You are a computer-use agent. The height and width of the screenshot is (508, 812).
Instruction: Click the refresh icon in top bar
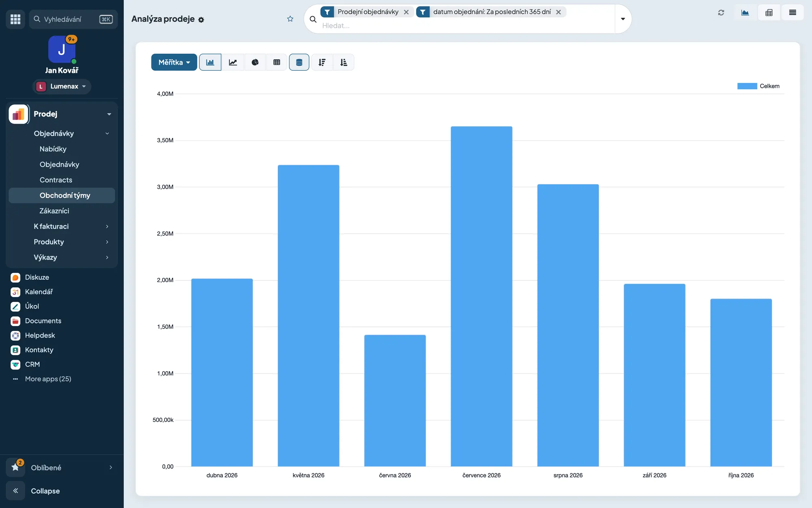click(721, 13)
